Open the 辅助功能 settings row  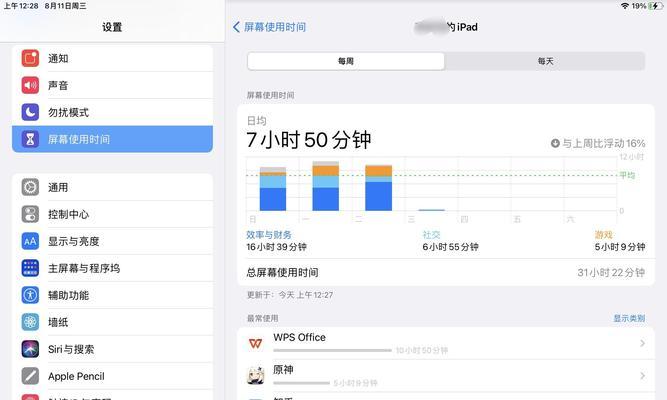112,295
